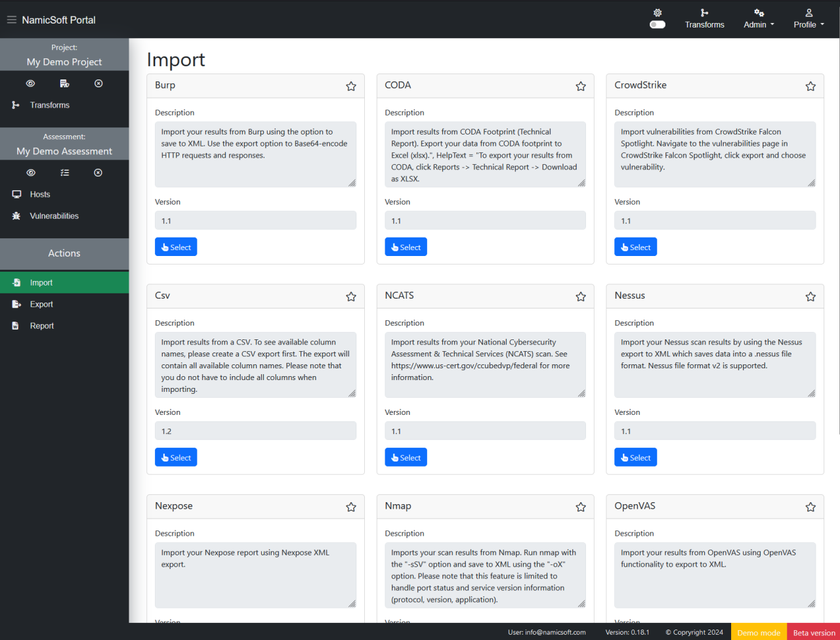Collapse the sidebar with the hamburger icon
This screenshot has width=840, height=640.
pos(11,19)
